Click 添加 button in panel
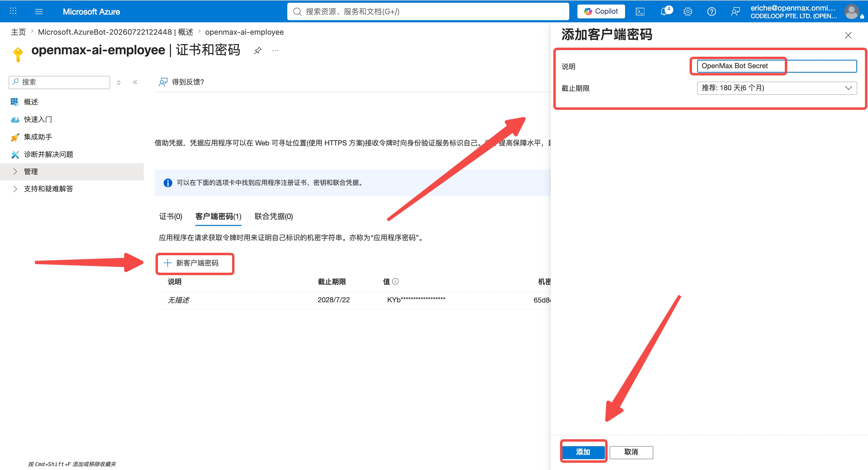The height and width of the screenshot is (470, 868). (583, 452)
